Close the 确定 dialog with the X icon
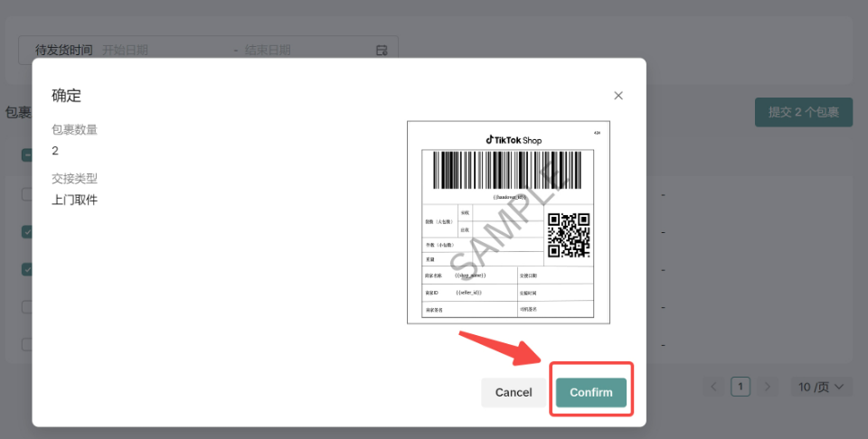The height and width of the screenshot is (439, 868). click(618, 96)
